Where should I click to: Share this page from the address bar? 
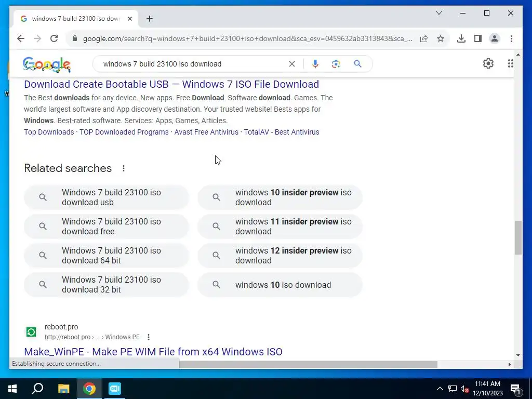coord(424,38)
